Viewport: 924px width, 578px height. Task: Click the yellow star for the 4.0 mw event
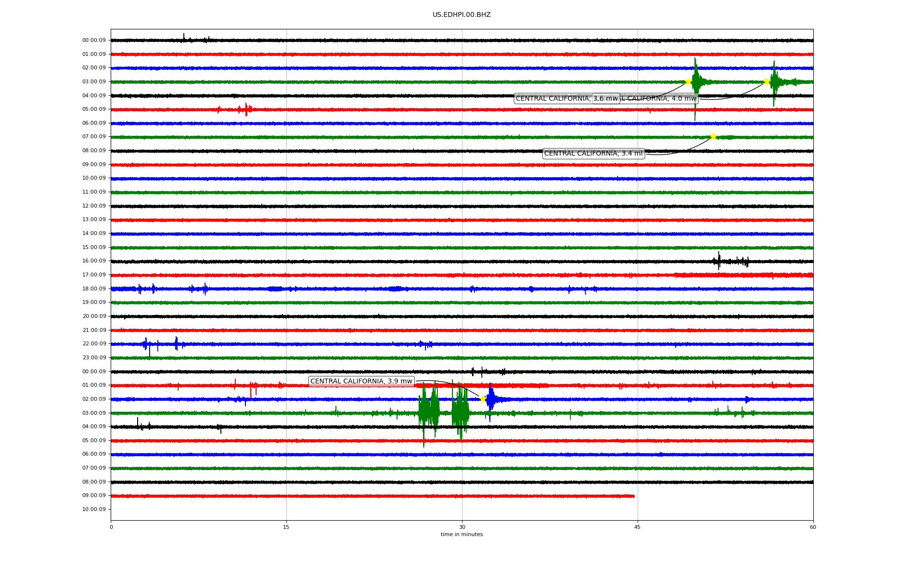(767, 81)
